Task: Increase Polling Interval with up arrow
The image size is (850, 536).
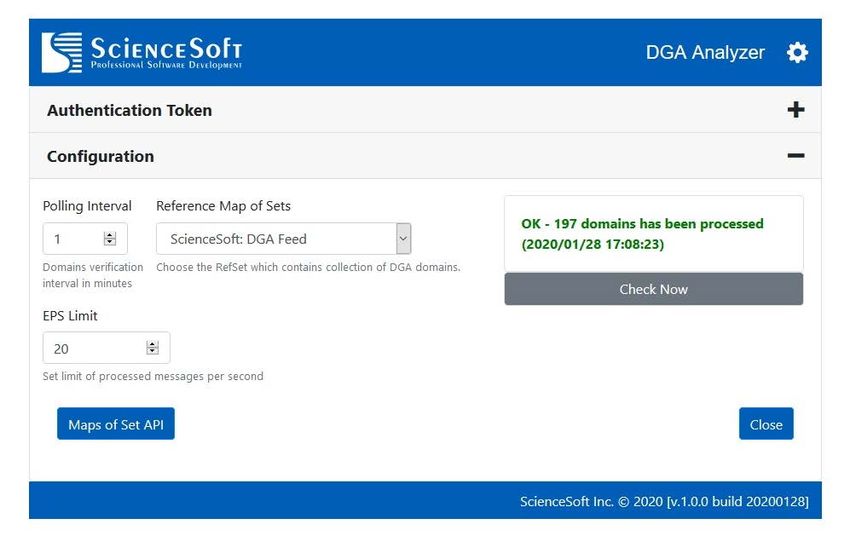Action: pos(110,235)
